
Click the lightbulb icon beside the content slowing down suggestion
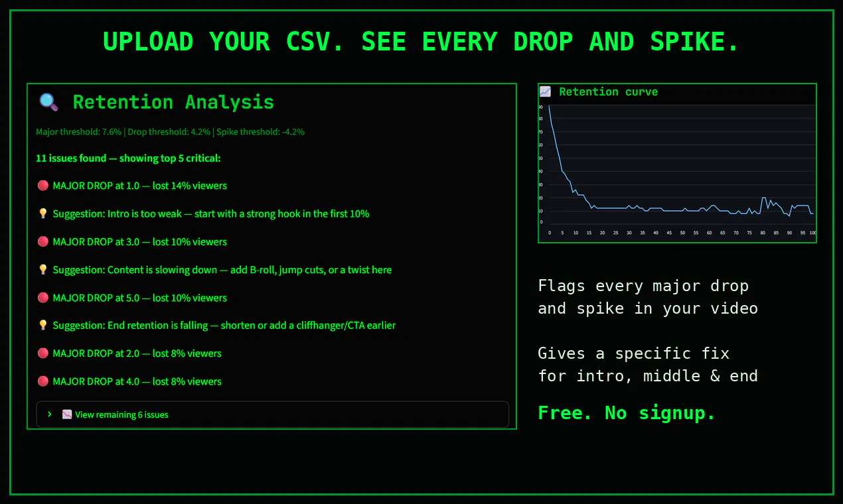coord(42,270)
